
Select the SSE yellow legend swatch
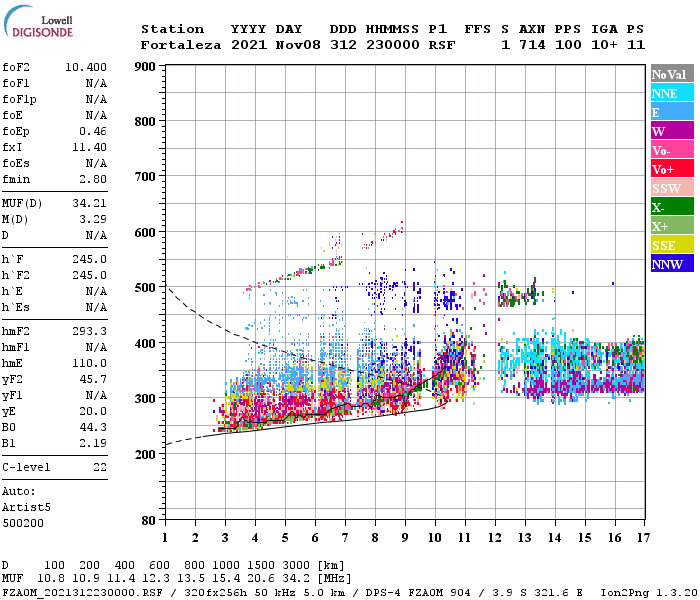tap(672, 245)
